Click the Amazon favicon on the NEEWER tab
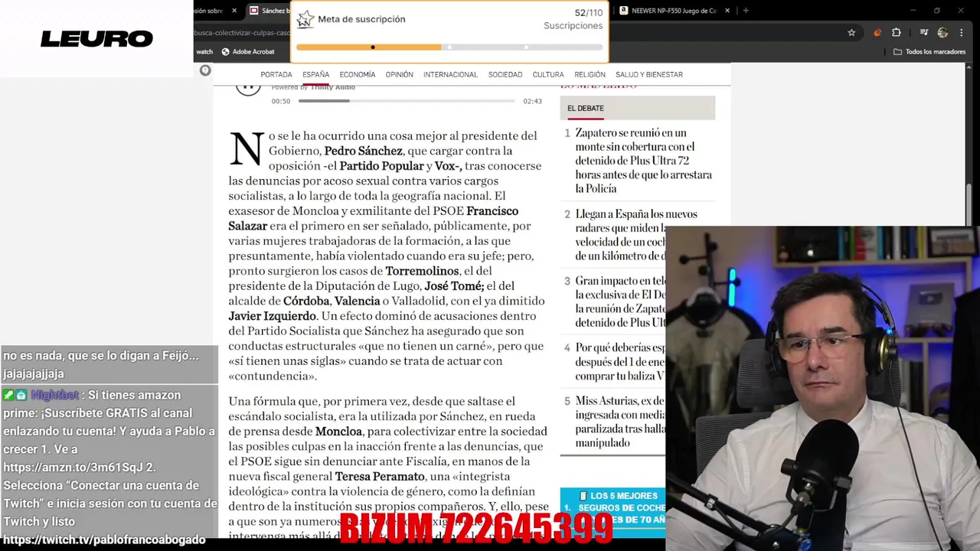Image resolution: width=980 pixels, height=551 pixels. (x=623, y=11)
